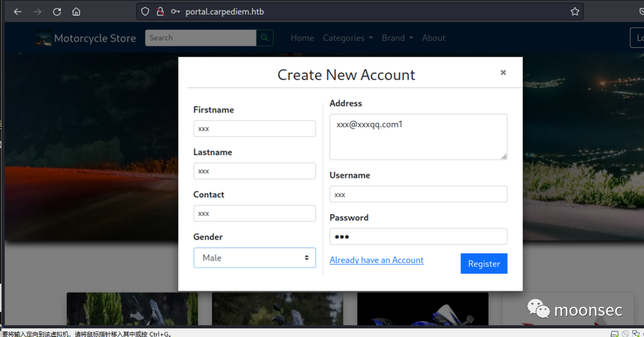Click into the Password field

419,237
